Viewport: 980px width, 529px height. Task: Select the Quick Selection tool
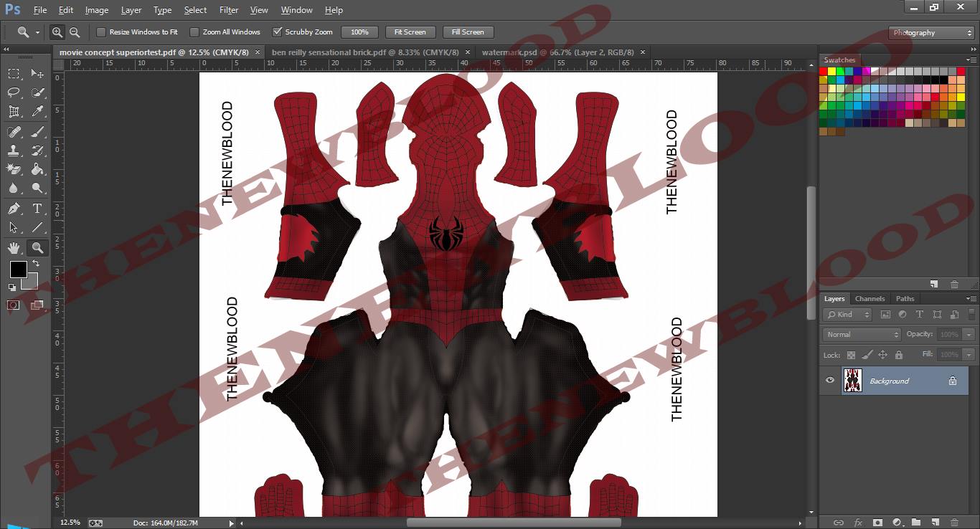pos(37,92)
